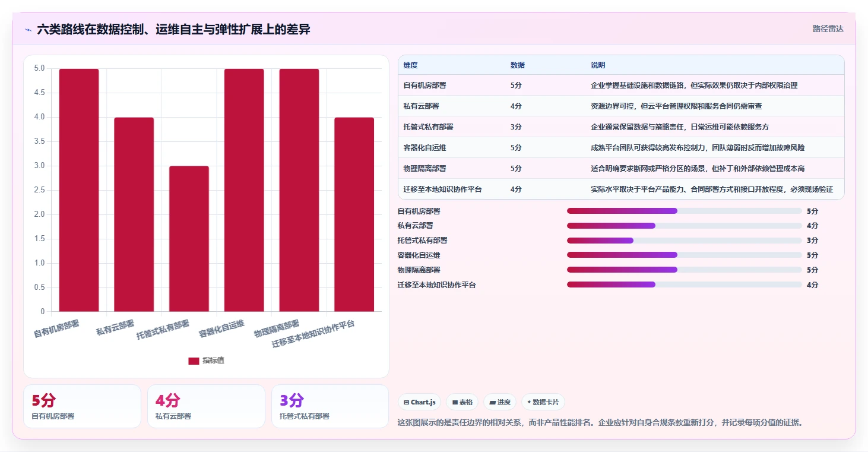The height and width of the screenshot is (452, 868).
Task: Click the 托管式私有部署 bar in the chart
Action: pyautogui.click(x=189, y=239)
